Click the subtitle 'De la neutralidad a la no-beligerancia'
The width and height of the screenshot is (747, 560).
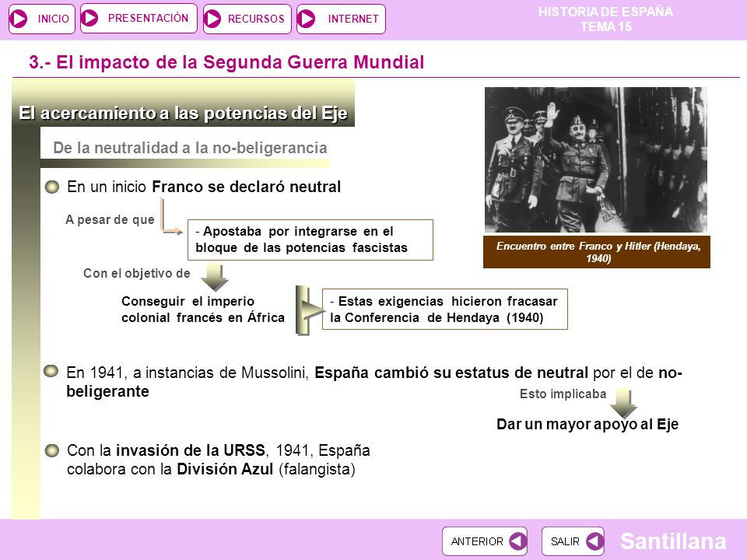[190, 148]
